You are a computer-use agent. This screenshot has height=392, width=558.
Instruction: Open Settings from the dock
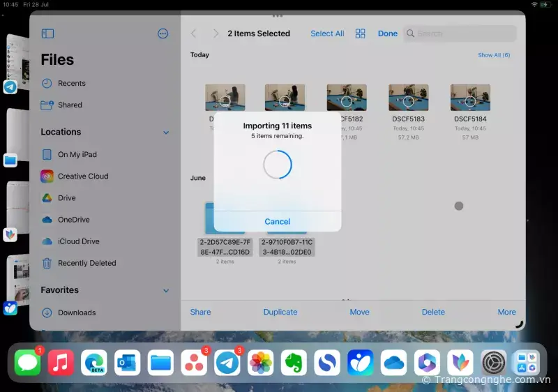(493, 363)
